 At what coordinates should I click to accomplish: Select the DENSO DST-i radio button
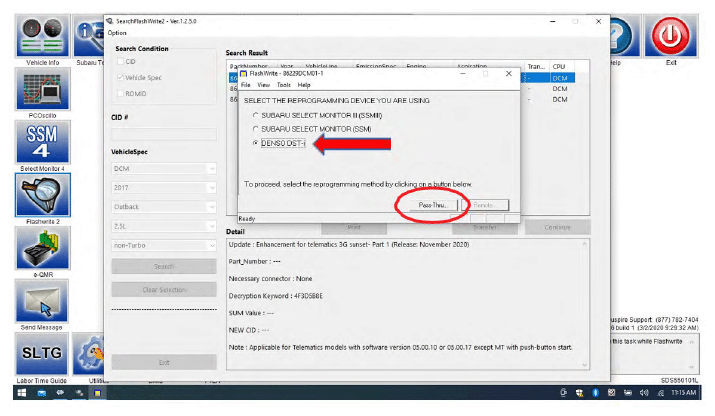tap(256, 143)
